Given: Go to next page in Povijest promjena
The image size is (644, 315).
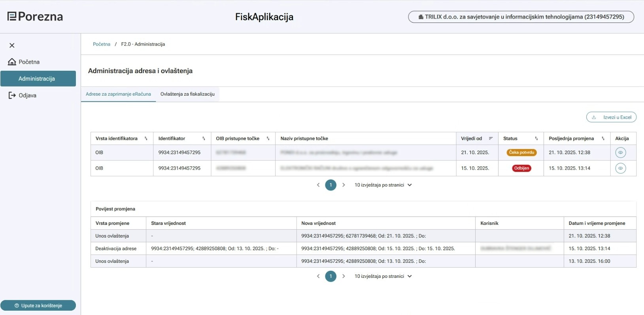Looking at the screenshot, I should click(344, 276).
